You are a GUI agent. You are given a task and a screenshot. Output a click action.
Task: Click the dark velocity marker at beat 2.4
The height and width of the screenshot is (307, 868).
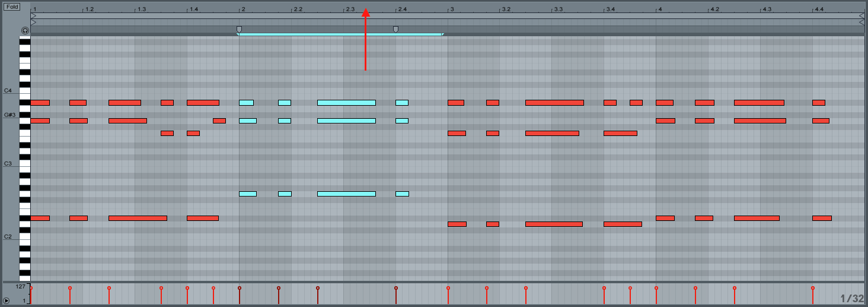pos(396,288)
